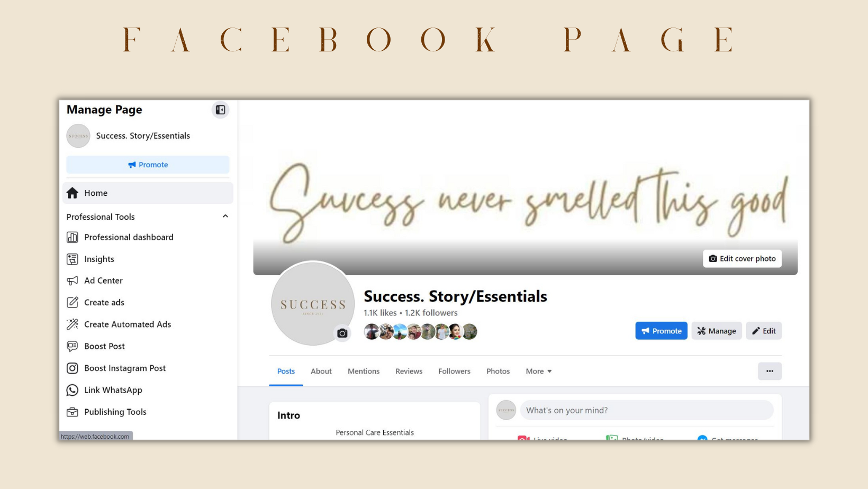Switch to the Reviews tab
This screenshot has width=868, height=489.
pyautogui.click(x=409, y=371)
